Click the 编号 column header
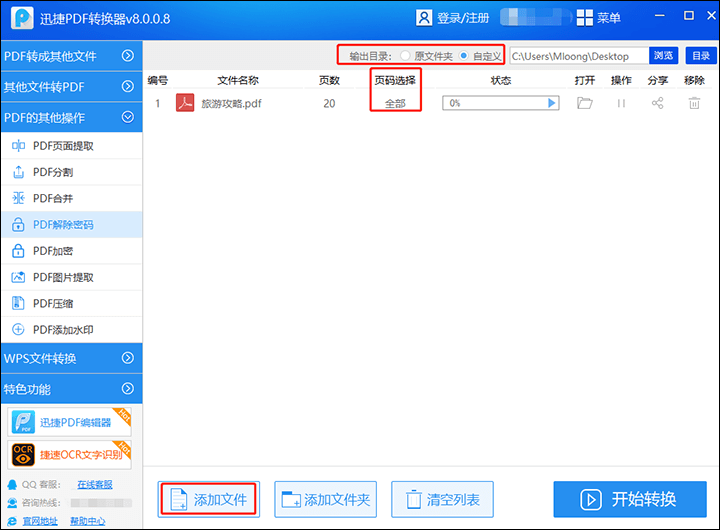This screenshot has height=530, width=720. click(x=158, y=80)
